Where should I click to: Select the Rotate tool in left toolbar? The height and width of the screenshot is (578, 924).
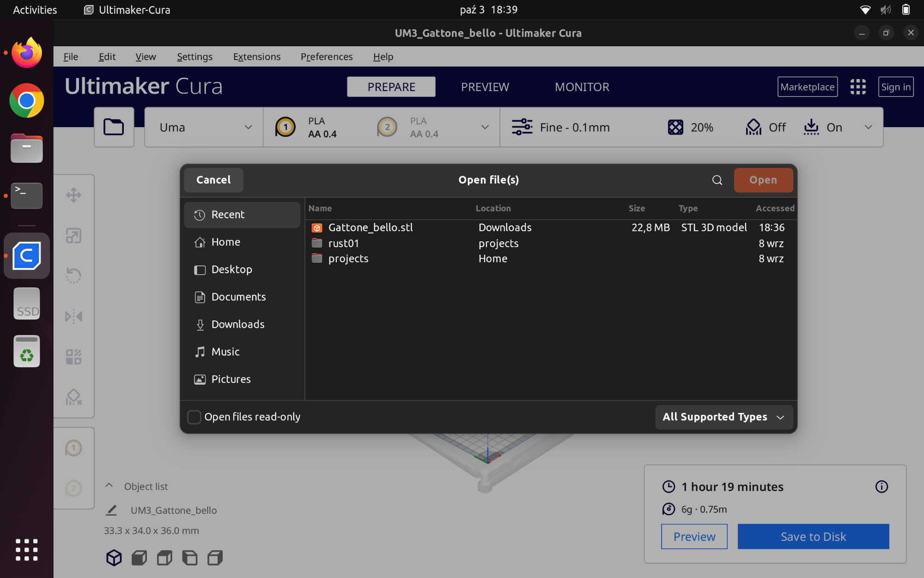tap(73, 276)
